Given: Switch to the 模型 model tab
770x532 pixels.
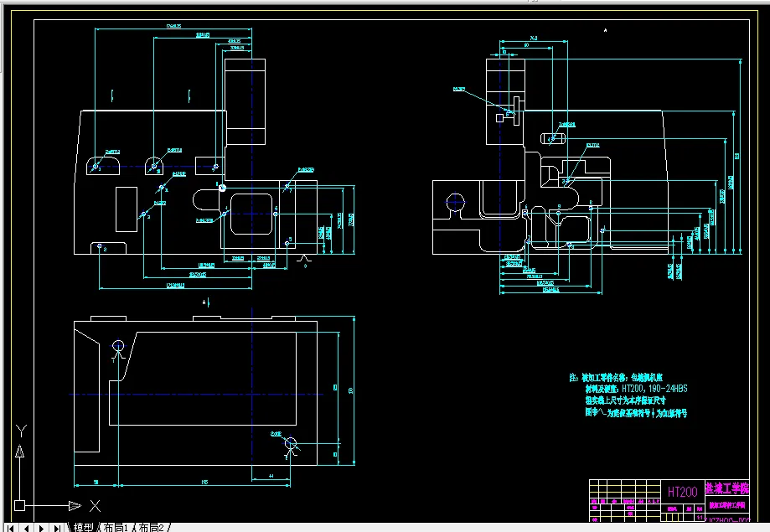Looking at the screenshot, I should click(83, 528).
